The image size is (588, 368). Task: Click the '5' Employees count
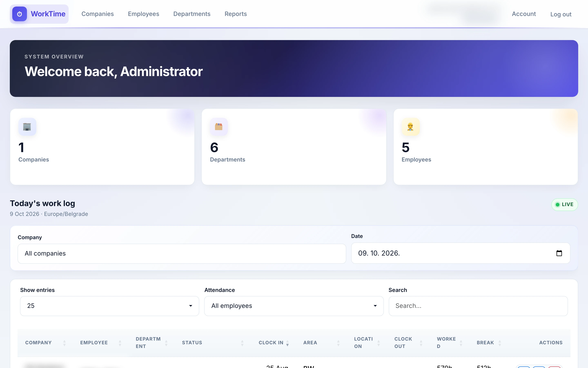[x=405, y=147]
